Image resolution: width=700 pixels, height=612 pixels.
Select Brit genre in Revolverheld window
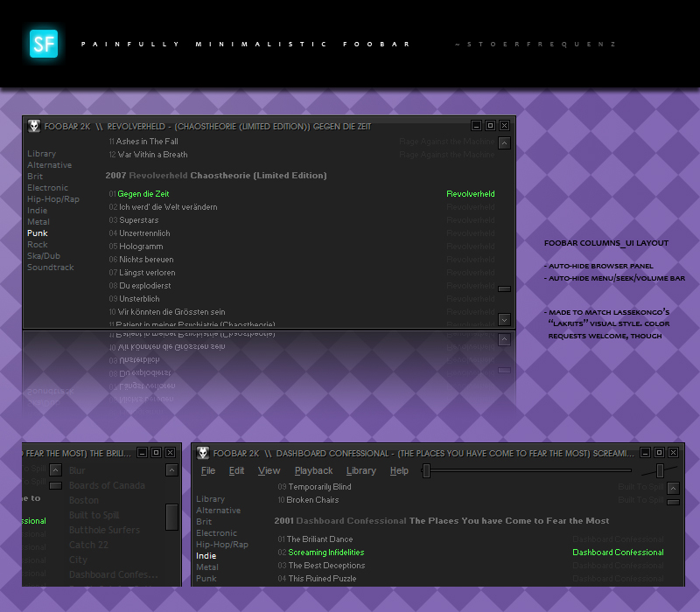(x=35, y=177)
